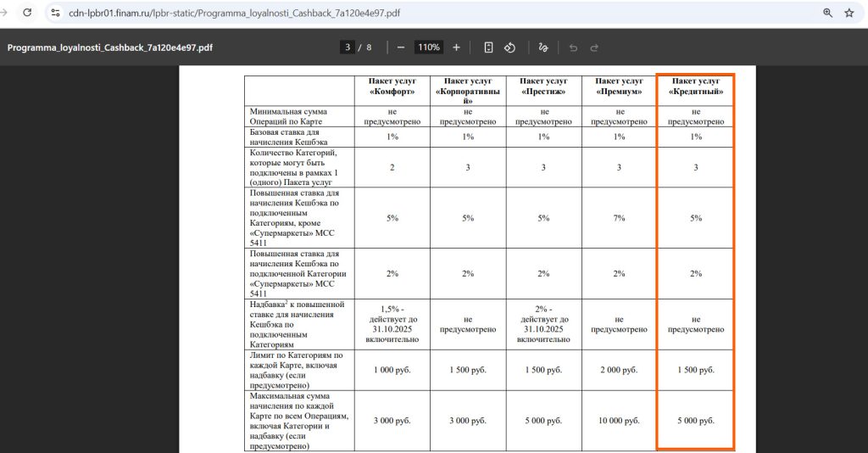Click the PDF title Programma_loyalnosti_Cashback
The image size is (868, 453).
109,48
